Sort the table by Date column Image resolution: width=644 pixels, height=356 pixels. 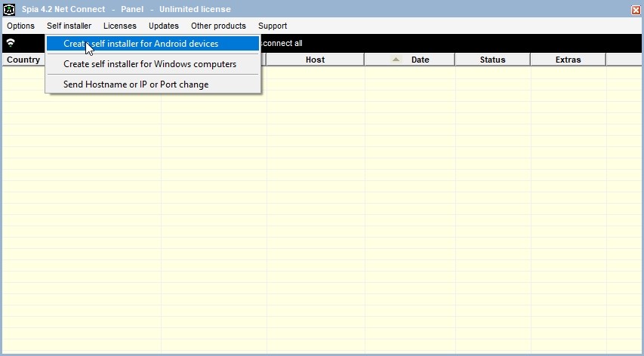pos(410,60)
